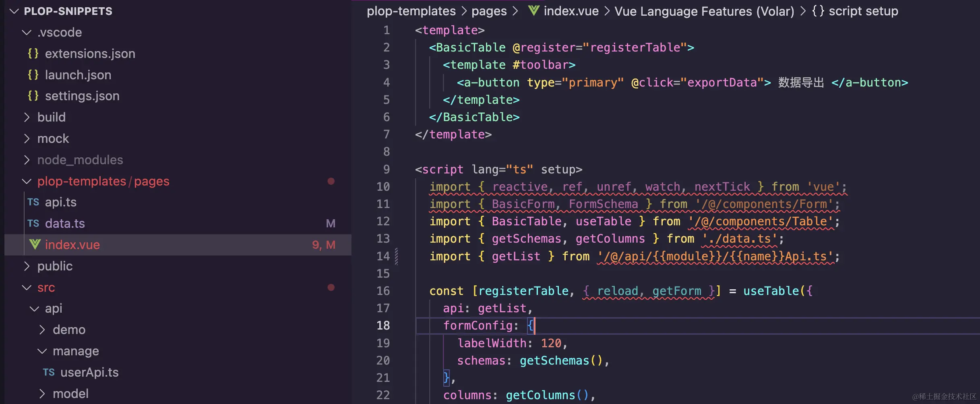Image resolution: width=980 pixels, height=404 pixels.
Task: Collapse the .vscode folder
Action: (27, 32)
